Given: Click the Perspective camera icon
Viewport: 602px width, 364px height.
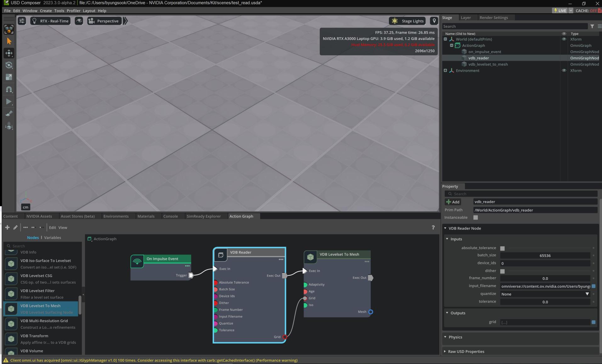Looking at the screenshot, I should (x=91, y=21).
